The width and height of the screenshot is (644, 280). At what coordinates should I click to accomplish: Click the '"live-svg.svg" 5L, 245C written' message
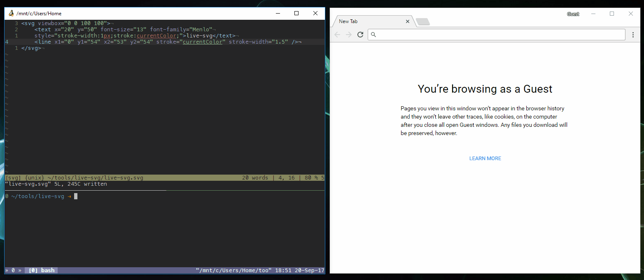[56, 184]
